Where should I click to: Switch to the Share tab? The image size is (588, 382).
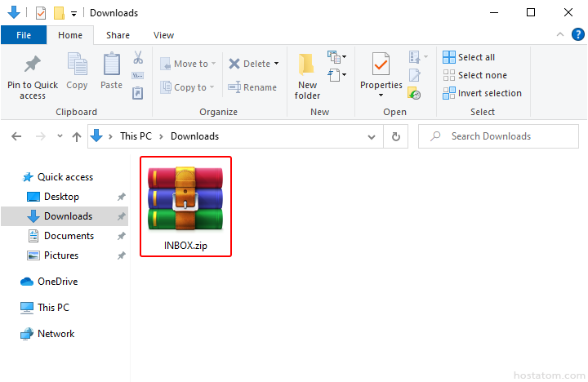pos(118,35)
